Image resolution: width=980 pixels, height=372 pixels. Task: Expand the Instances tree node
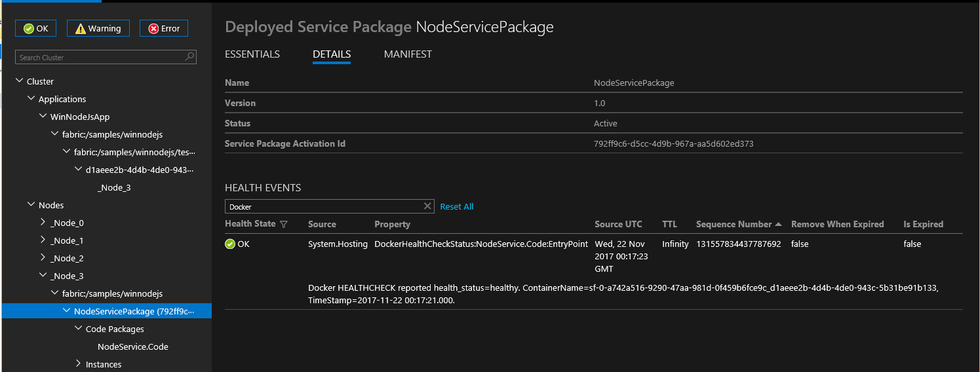pos(79,364)
